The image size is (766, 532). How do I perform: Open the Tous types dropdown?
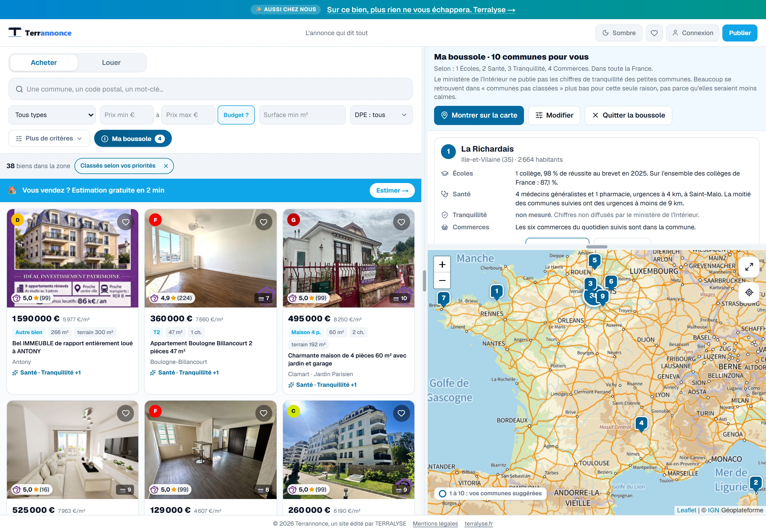coord(52,115)
